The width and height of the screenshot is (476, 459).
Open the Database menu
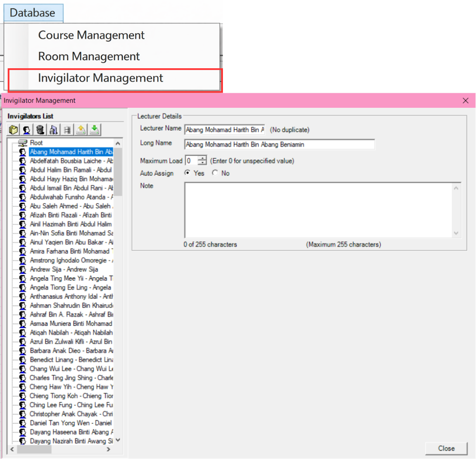[x=33, y=13]
